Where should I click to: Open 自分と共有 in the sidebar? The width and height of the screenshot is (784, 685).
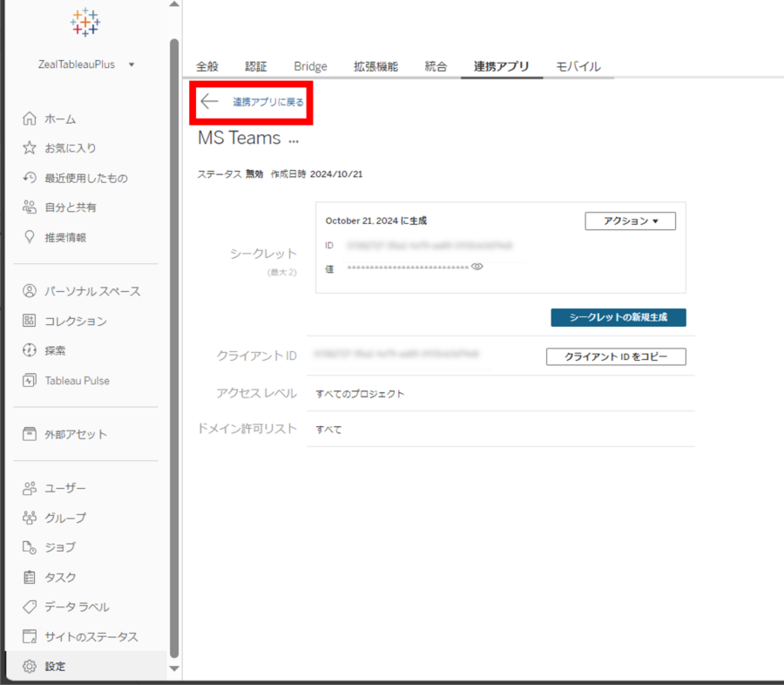pos(70,207)
